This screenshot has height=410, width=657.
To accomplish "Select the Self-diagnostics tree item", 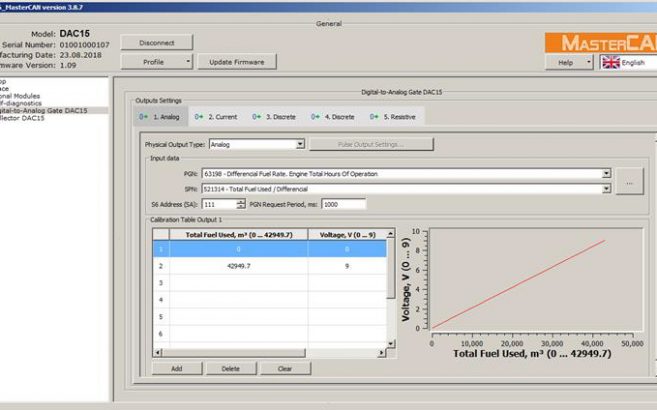I will tap(21, 103).
